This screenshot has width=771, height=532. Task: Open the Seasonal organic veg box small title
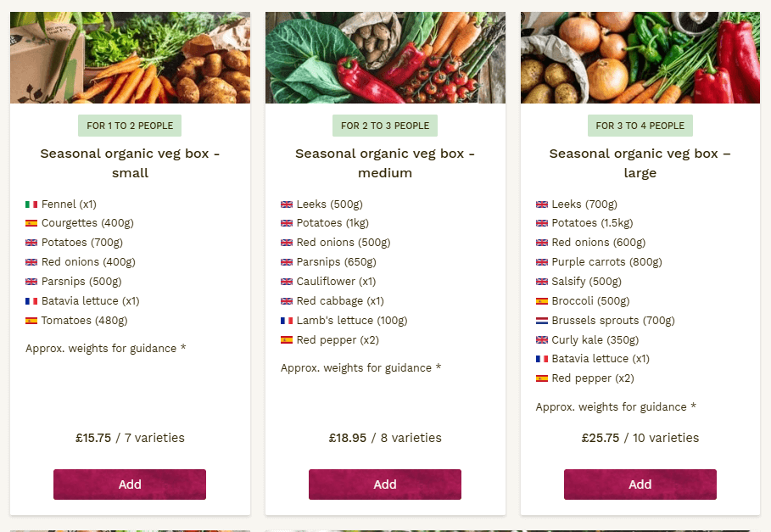pyautogui.click(x=130, y=163)
